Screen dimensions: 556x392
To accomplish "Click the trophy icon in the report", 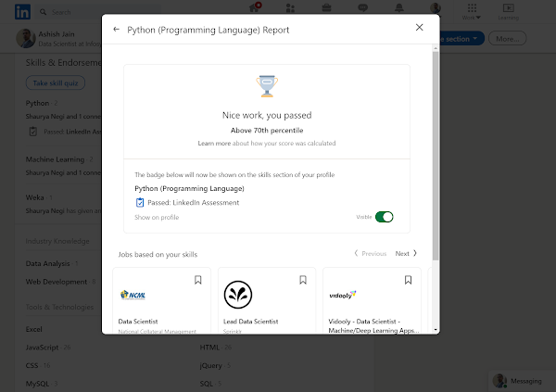I will (x=267, y=86).
